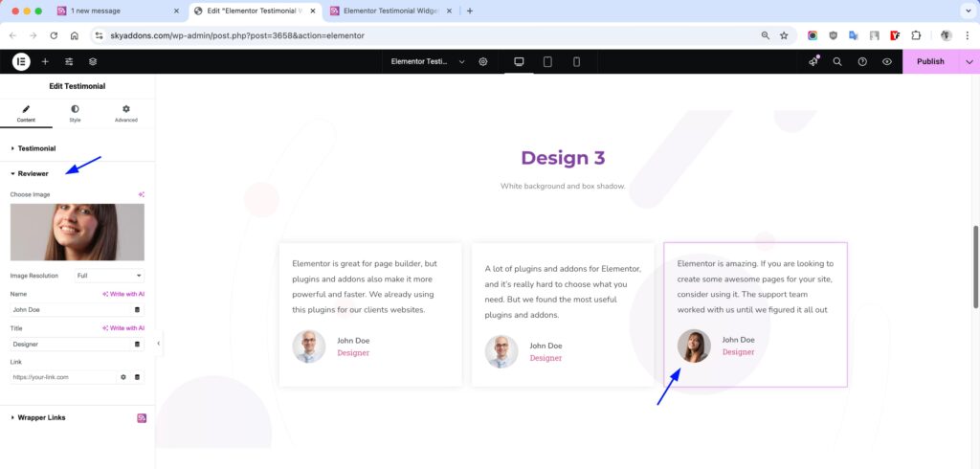Click Designer link in first testimonial
The image size is (980, 469).
pyautogui.click(x=353, y=352)
